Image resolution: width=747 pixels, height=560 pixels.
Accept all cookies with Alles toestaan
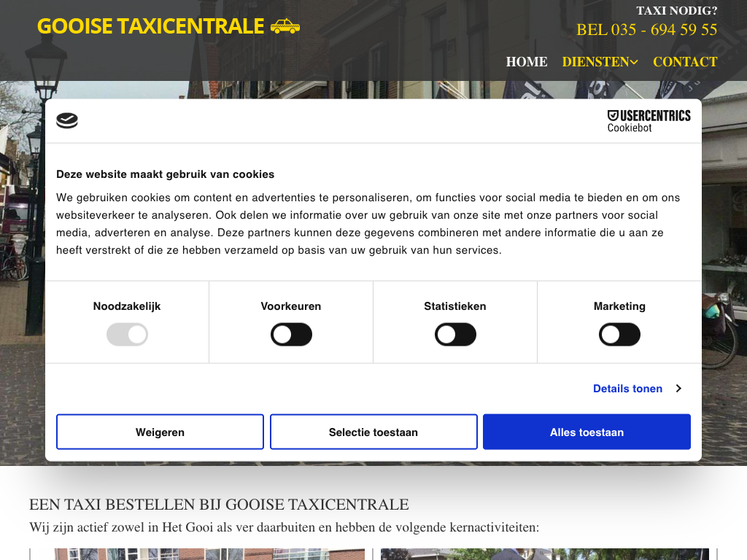point(587,432)
